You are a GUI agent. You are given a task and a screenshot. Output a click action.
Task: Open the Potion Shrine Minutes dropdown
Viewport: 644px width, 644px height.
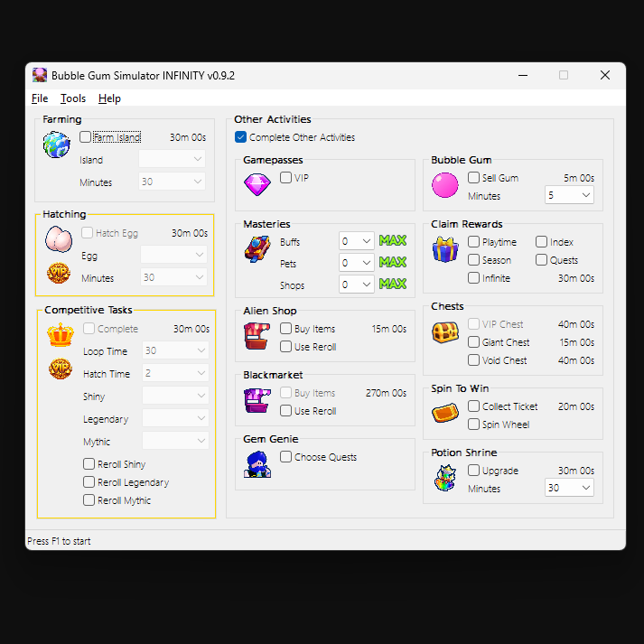tap(569, 488)
